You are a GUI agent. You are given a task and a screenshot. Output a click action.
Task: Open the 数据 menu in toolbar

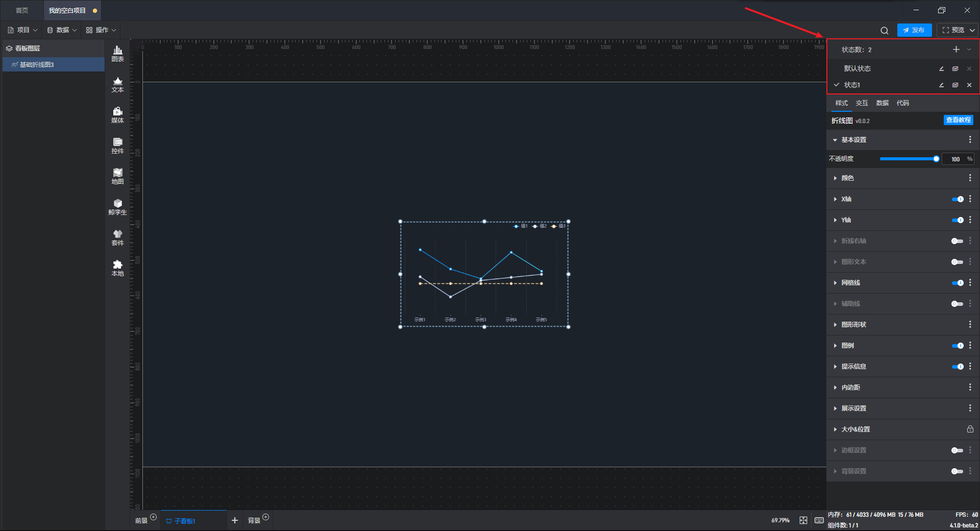click(62, 30)
